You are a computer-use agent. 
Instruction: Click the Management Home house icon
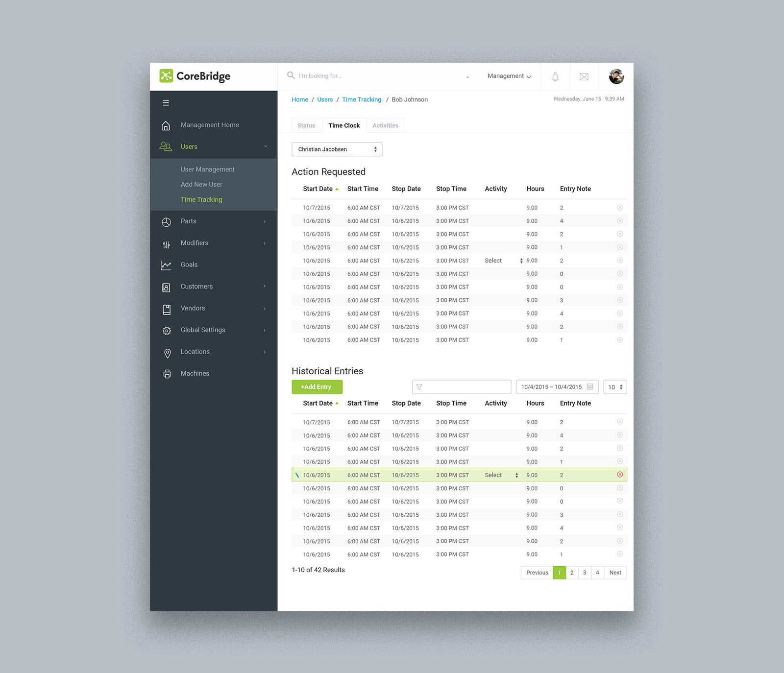pos(166,125)
